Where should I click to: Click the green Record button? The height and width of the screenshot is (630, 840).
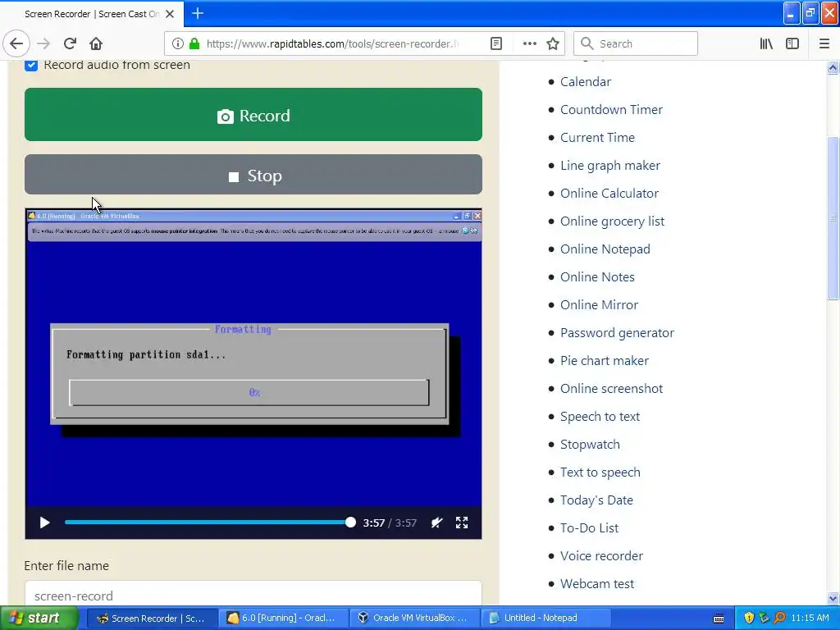tap(253, 115)
